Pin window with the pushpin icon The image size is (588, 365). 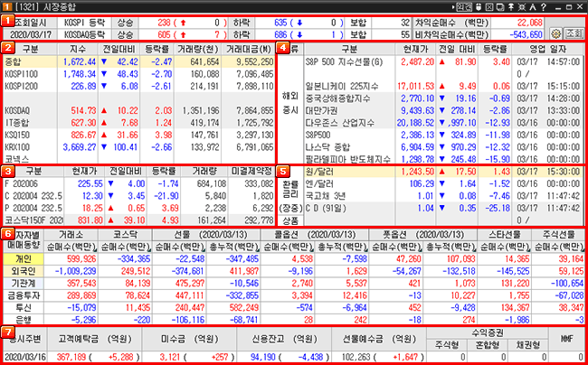(x=509, y=6)
